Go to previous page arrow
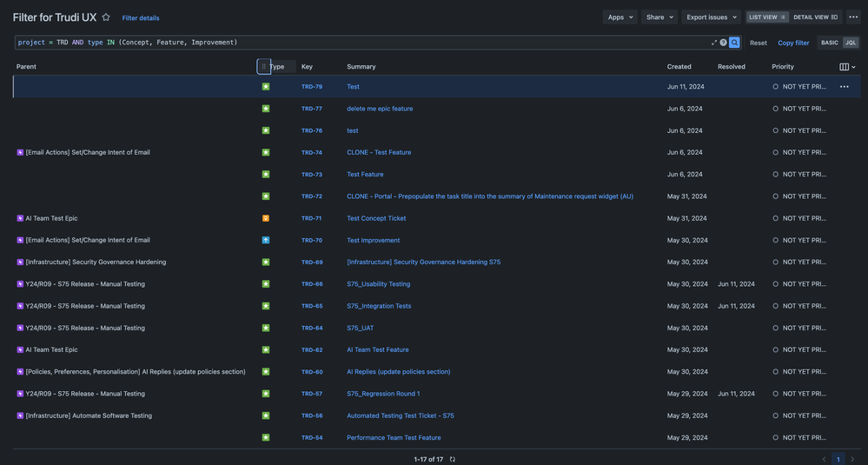This screenshot has width=868, height=465. click(824, 459)
